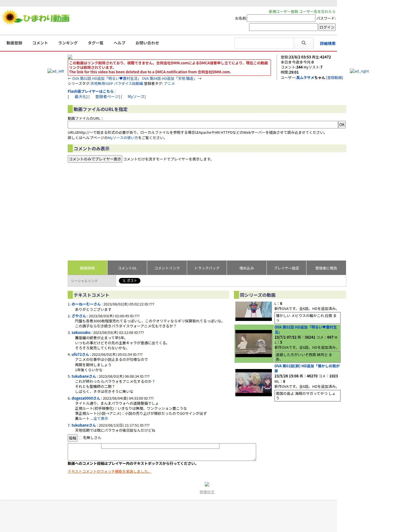Click the ログイン button
Screen dimensions: 414x532
(x=327, y=27)
